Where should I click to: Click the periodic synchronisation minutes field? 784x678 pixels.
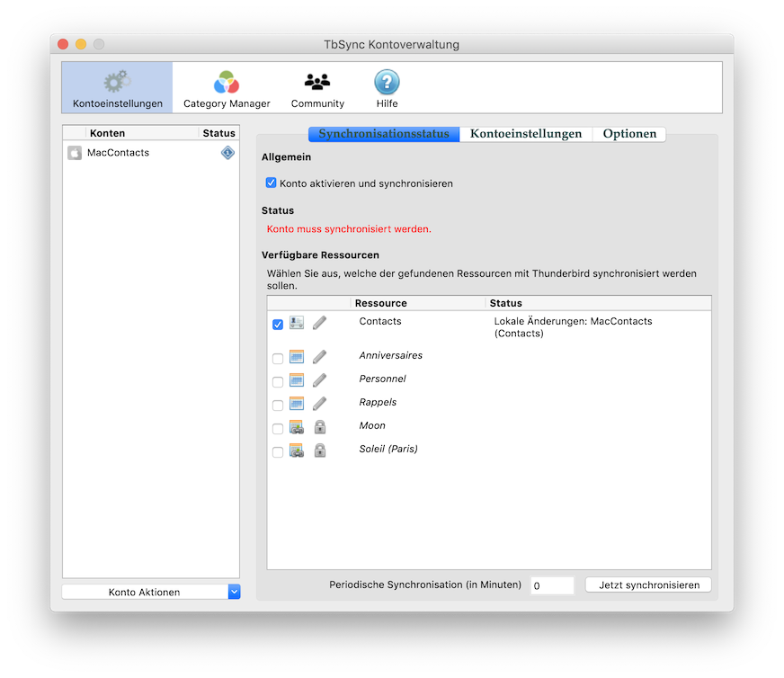pos(552,585)
